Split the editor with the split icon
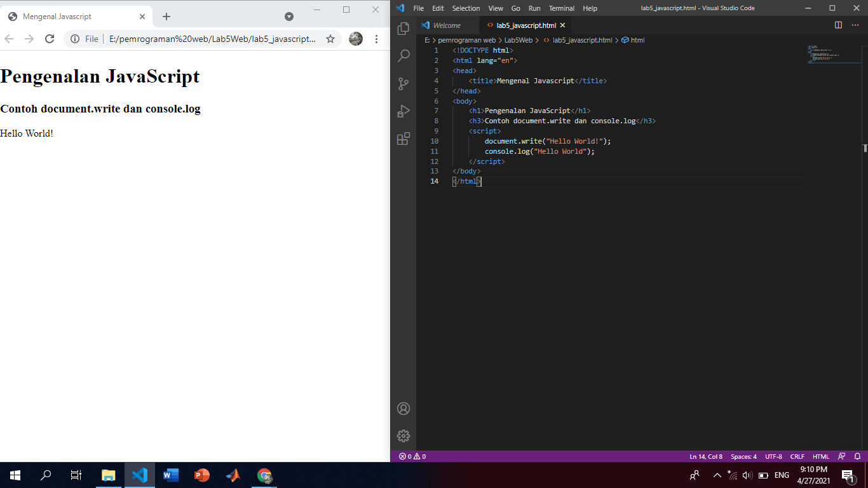Image resolution: width=868 pixels, height=488 pixels. click(837, 25)
